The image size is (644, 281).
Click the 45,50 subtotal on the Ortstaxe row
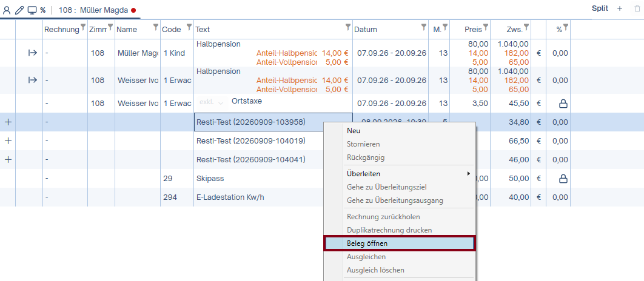click(518, 104)
